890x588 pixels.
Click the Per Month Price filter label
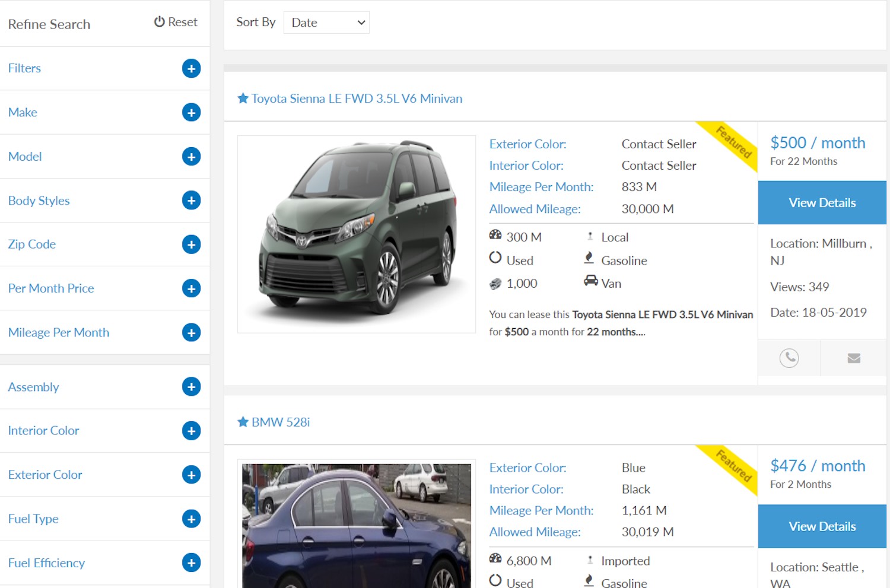coord(51,288)
